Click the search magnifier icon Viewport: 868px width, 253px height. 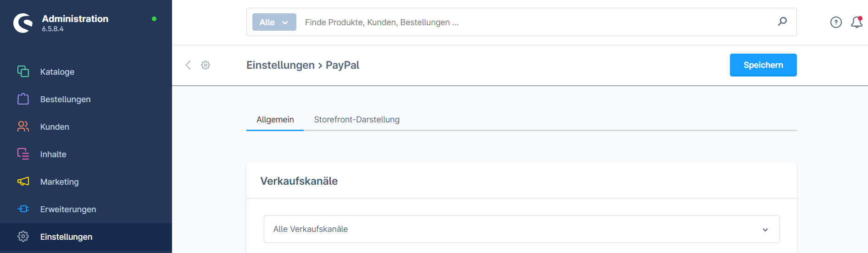[x=782, y=22]
